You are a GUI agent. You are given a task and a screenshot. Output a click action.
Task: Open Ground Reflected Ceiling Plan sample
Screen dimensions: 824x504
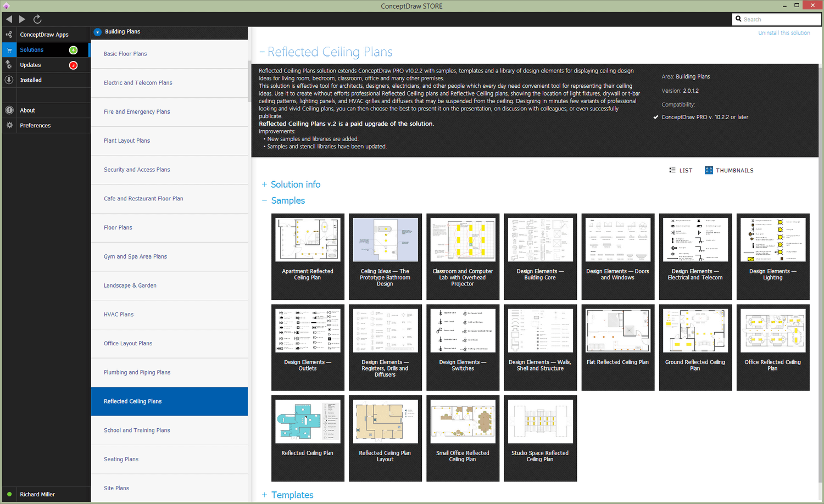click(695, 348)
